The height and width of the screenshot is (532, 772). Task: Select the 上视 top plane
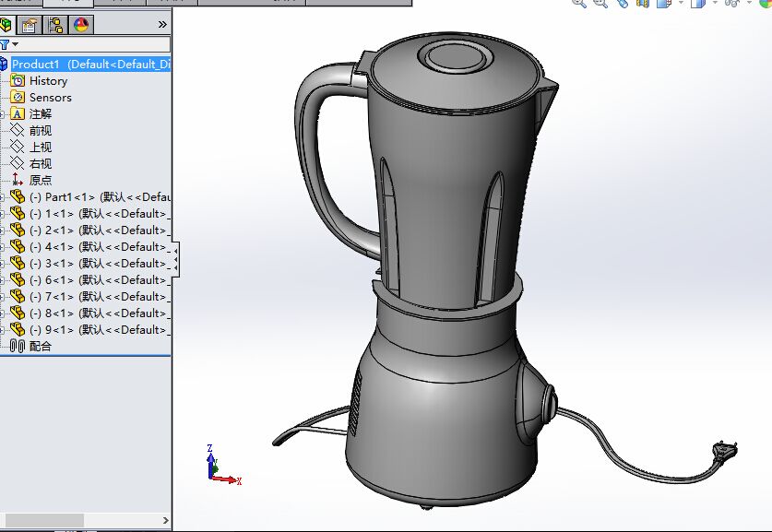point(41,148)
